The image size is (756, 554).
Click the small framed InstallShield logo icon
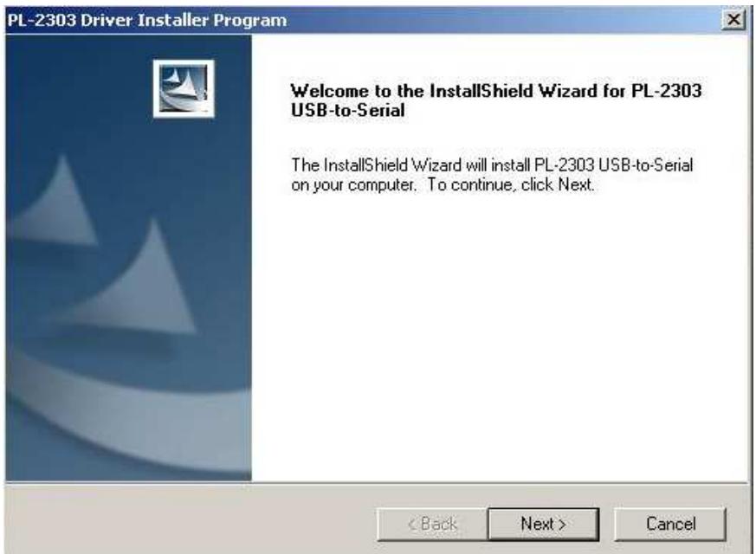(x=184, y=88)
